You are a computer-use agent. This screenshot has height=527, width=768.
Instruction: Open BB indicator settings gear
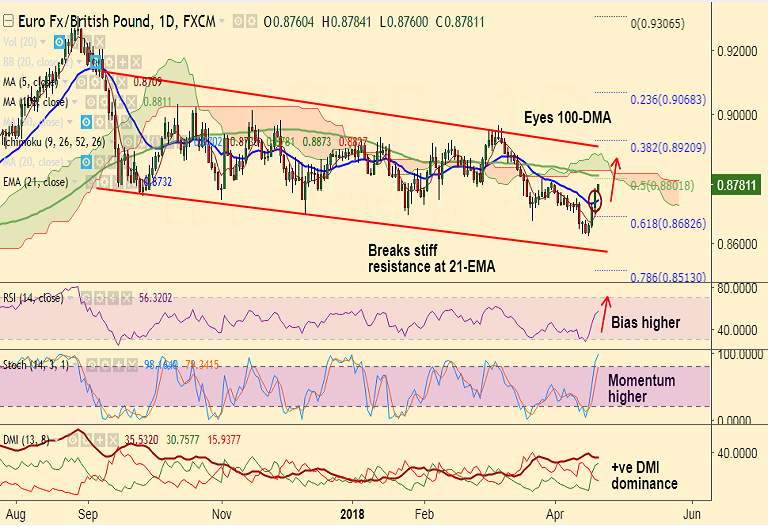109,62
